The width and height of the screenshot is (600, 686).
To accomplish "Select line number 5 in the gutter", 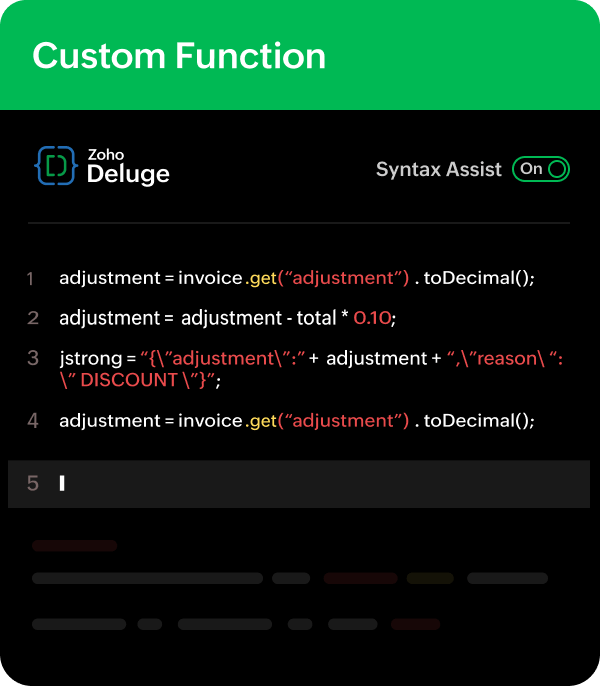I will [33, 484].
